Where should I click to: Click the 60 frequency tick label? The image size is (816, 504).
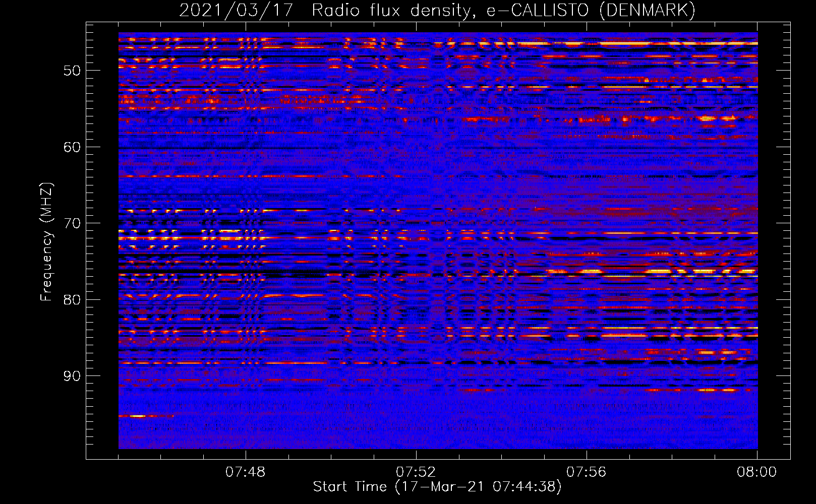(72, 147)
